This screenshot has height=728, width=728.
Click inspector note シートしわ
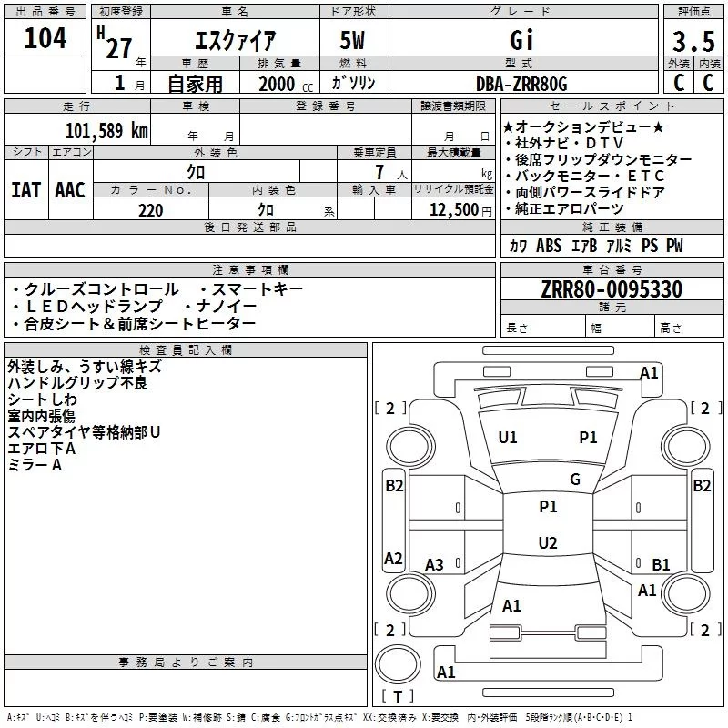(42, 399)
